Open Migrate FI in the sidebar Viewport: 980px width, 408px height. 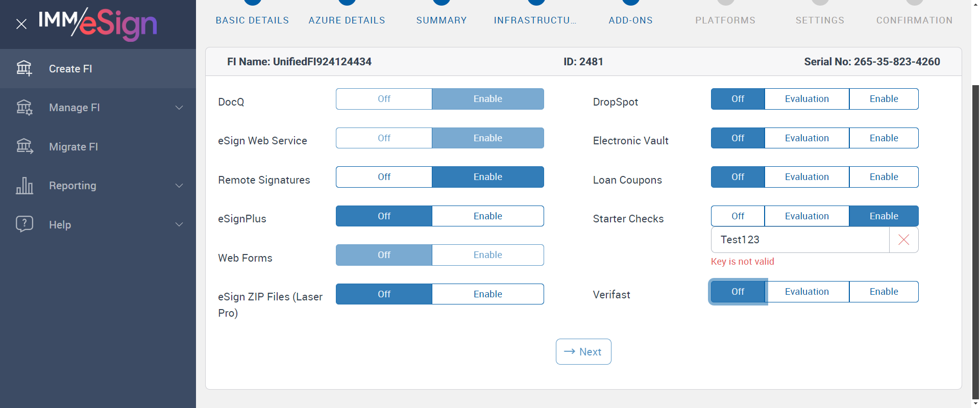[98, 147]
